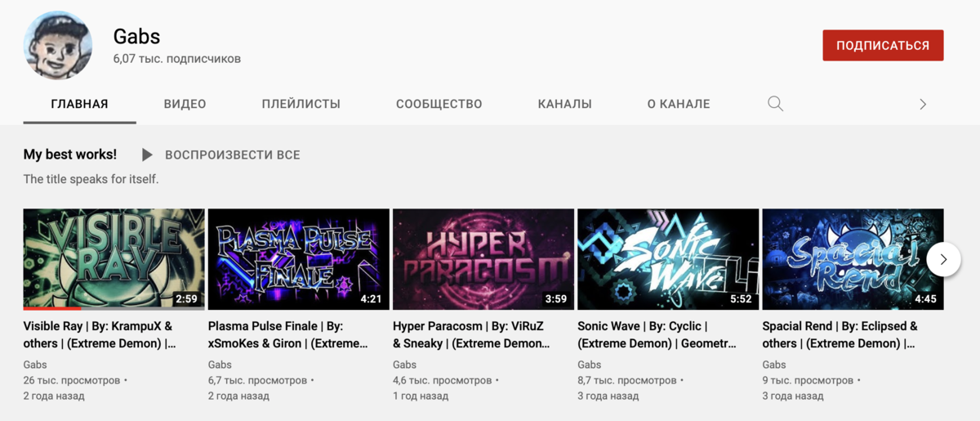Select the КАНАЛЫ tab

[564, 104]
